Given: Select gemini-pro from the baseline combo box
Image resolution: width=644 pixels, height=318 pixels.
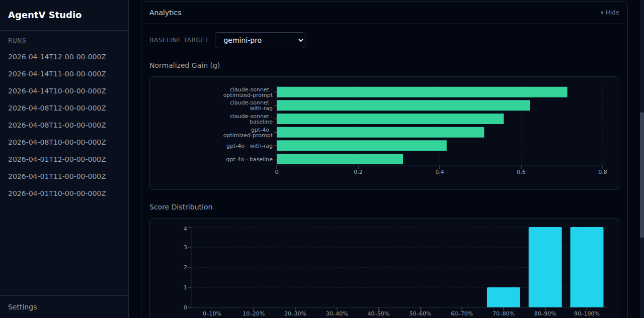Looking at the screenshot, I should coord(260,40).
